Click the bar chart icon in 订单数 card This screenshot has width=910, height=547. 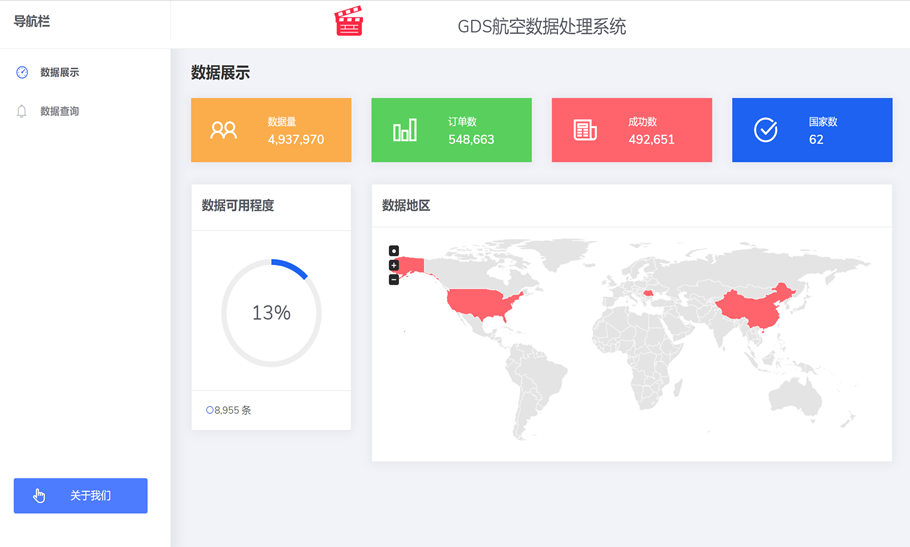tap(405, 130)
